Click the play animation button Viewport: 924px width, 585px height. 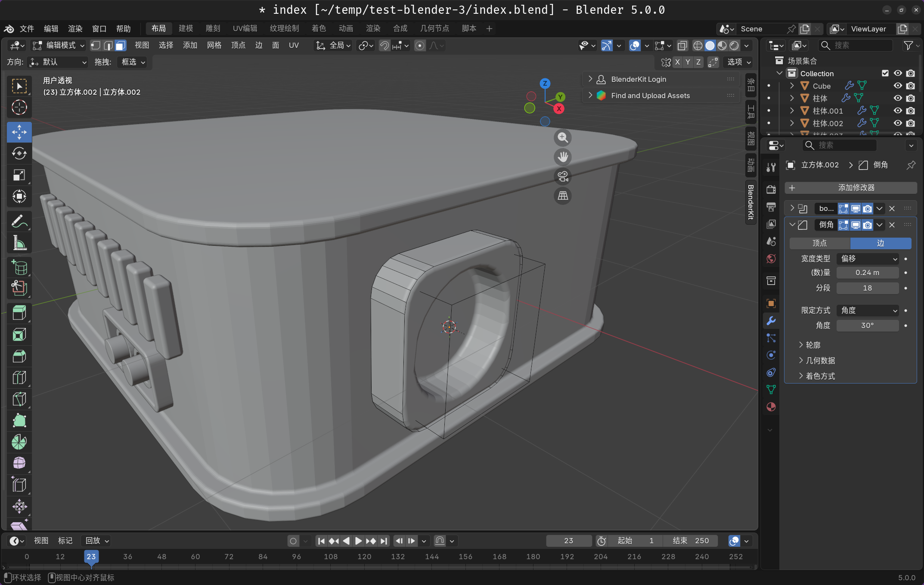[358, 541]
